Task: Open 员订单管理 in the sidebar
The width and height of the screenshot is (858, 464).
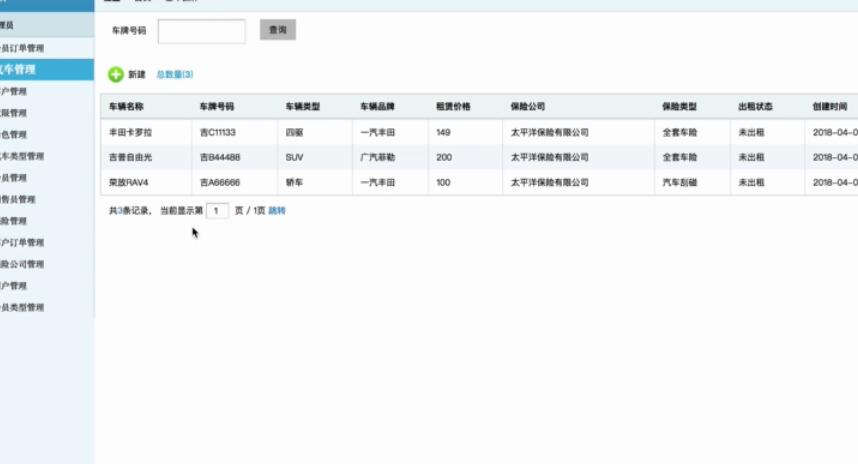Action: [22, 48]
